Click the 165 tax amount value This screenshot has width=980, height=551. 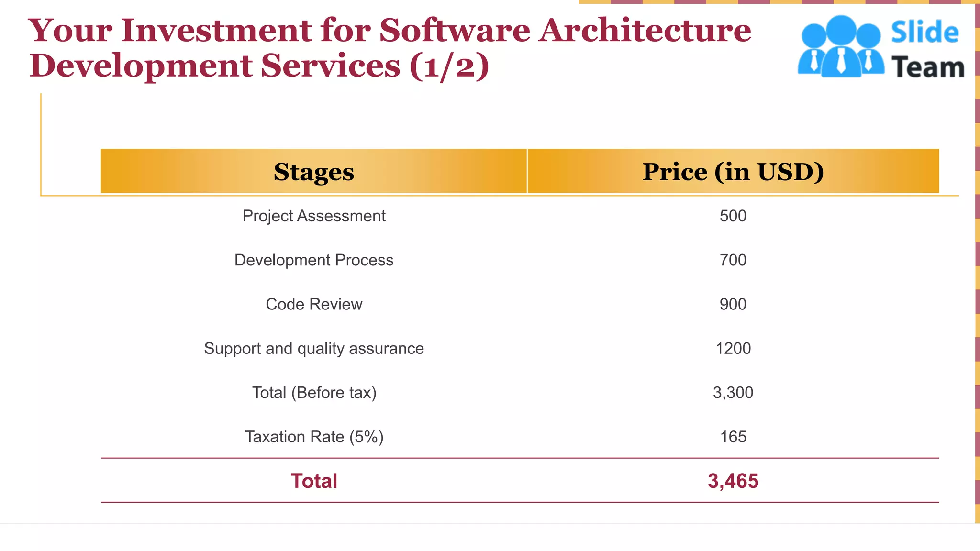pos(733,437)
